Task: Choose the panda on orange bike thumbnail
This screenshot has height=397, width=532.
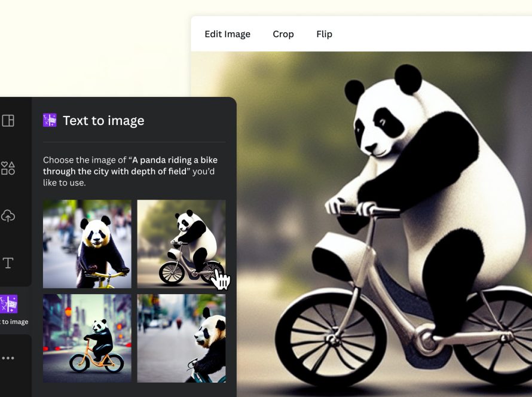Action: point(87,338)
